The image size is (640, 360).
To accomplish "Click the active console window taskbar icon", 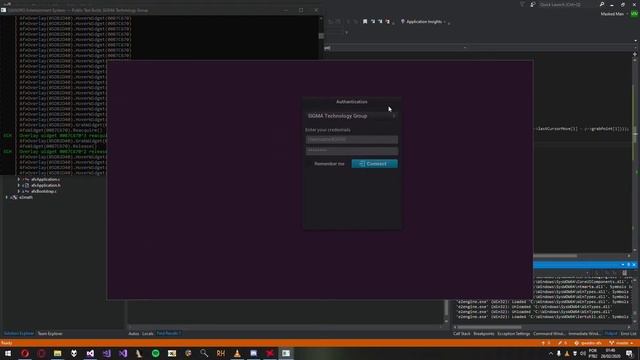I will coord(286,353).
